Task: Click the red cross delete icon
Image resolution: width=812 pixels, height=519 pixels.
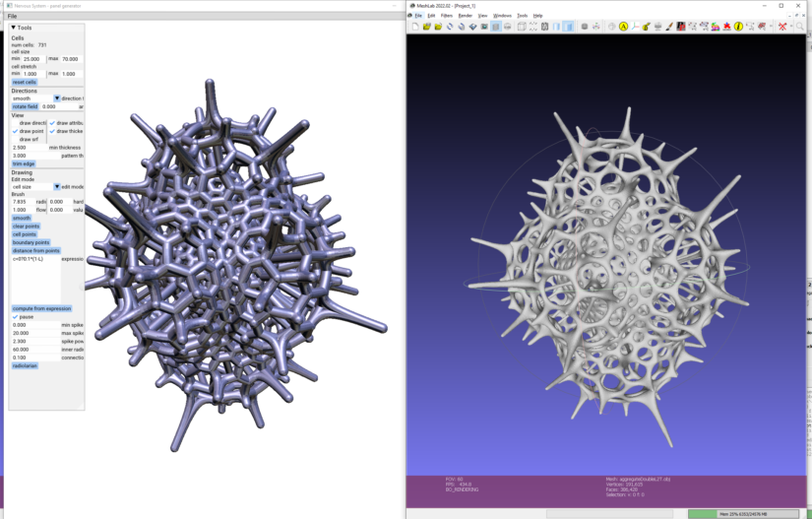Action: (782, 27)
